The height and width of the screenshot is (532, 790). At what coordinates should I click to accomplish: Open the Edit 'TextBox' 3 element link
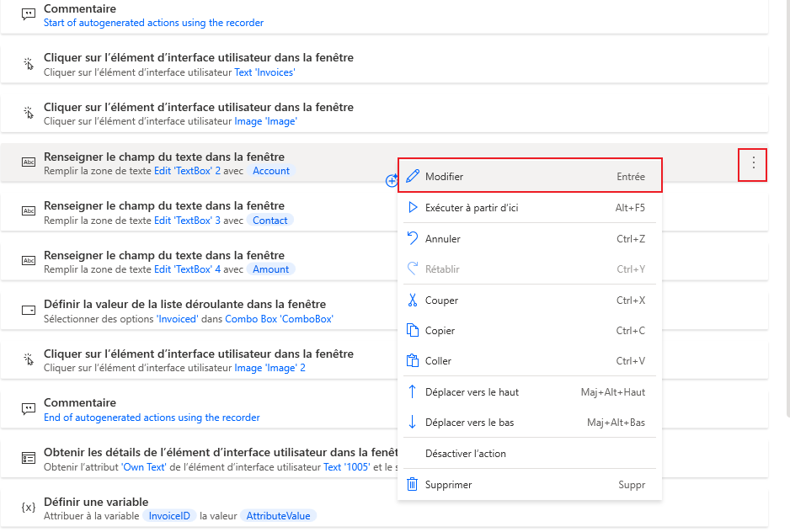[x=188, y=221]
